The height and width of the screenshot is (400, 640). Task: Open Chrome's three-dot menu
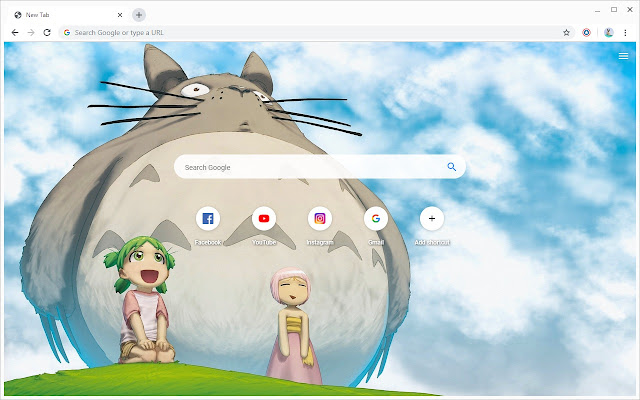click(x=625, y=32)
